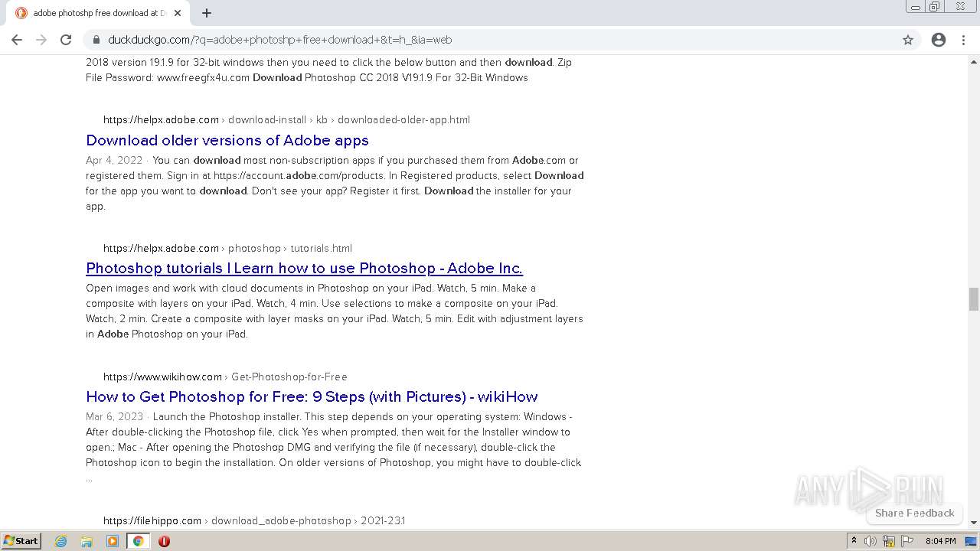Image resolution: width=980 pixels, height=551 pixels.
Task: Open Download older versions of Adobe apps
Action: click(x=227, y=140)
